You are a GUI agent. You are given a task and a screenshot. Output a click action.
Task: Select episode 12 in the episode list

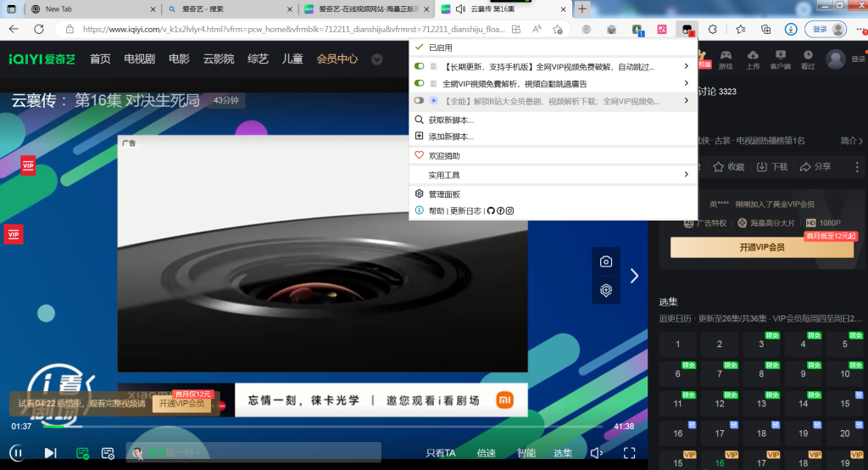click(719, 404)
